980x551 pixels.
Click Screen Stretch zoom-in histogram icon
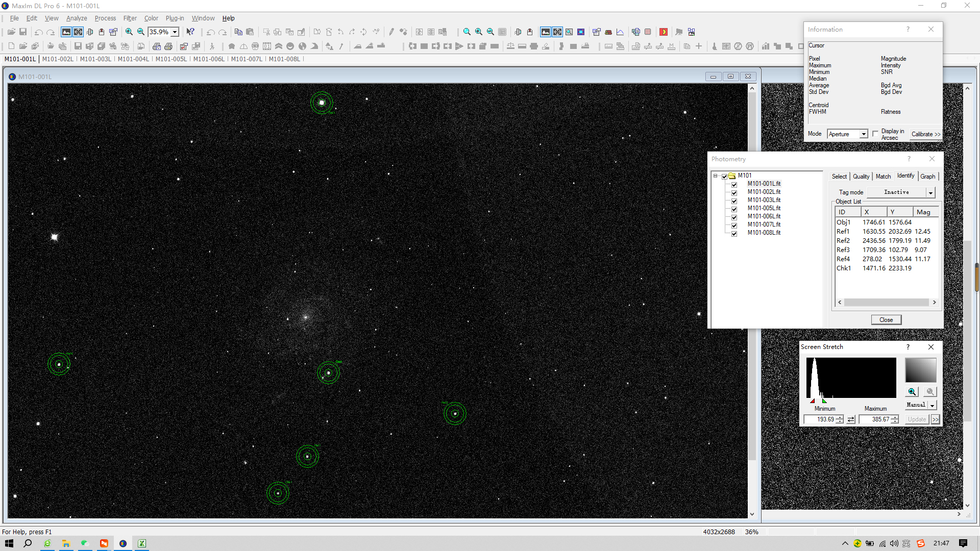pyautogui.click(x=912, y=391)
